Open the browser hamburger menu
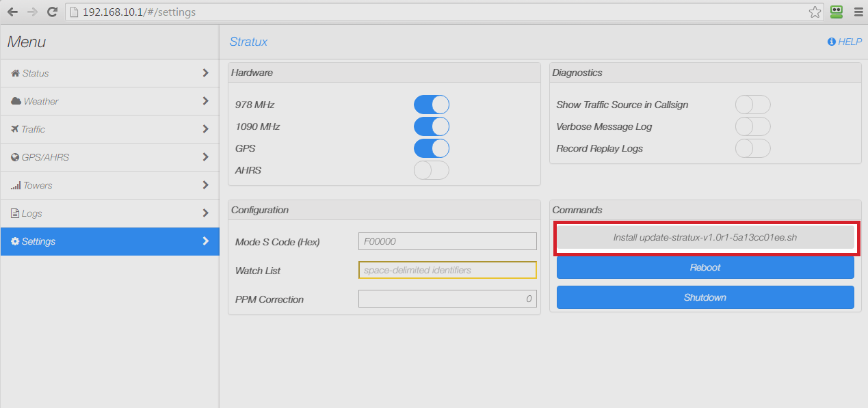This screenshot has width=868, height=408. coord(858,12)
